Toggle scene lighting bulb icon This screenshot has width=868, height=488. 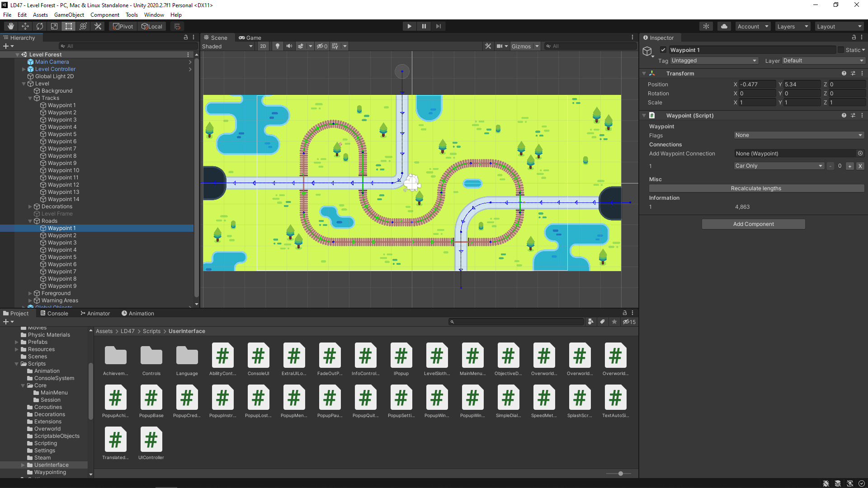(278, 46)
